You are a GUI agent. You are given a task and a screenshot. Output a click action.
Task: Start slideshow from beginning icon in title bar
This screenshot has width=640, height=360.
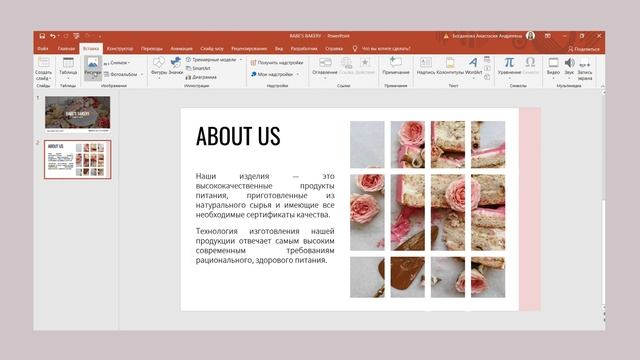coord(76,36)
